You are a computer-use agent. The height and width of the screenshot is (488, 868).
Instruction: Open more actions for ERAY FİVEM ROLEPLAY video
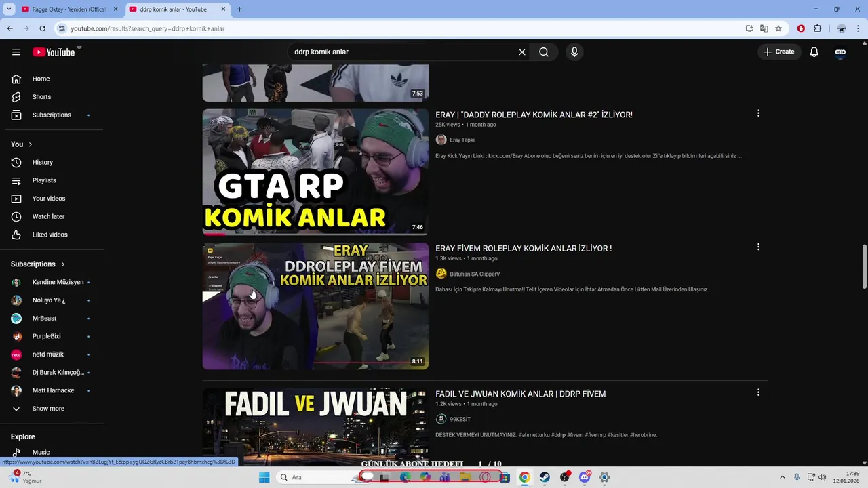coord(758,247)
